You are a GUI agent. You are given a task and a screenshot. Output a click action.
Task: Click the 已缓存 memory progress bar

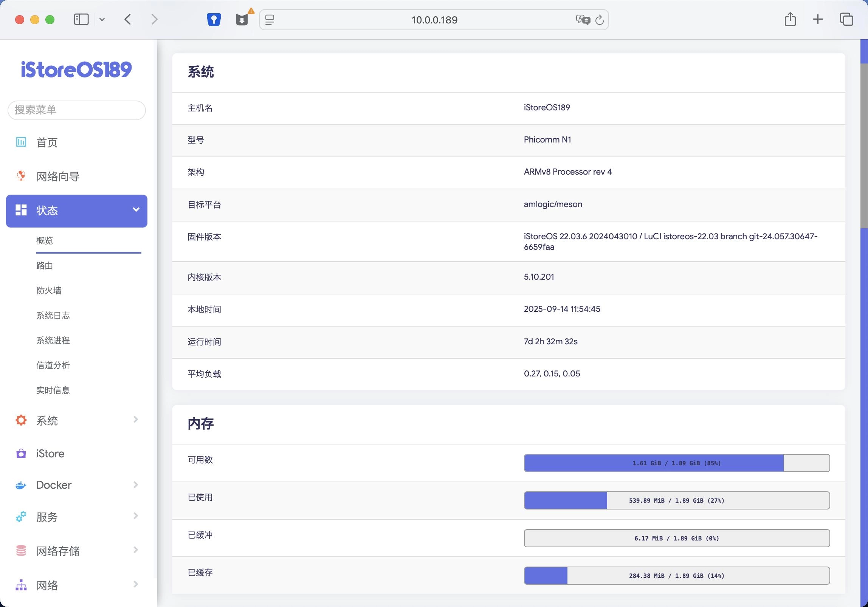coord(677,576)
